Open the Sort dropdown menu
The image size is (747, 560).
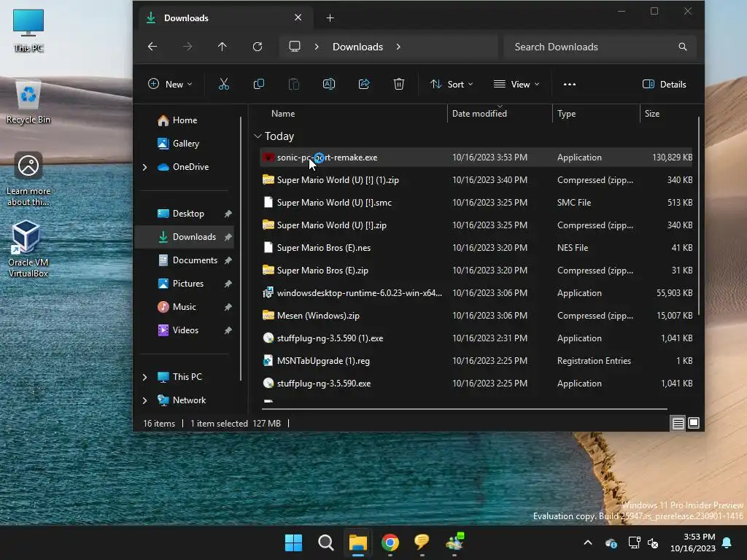pos(451,85)
